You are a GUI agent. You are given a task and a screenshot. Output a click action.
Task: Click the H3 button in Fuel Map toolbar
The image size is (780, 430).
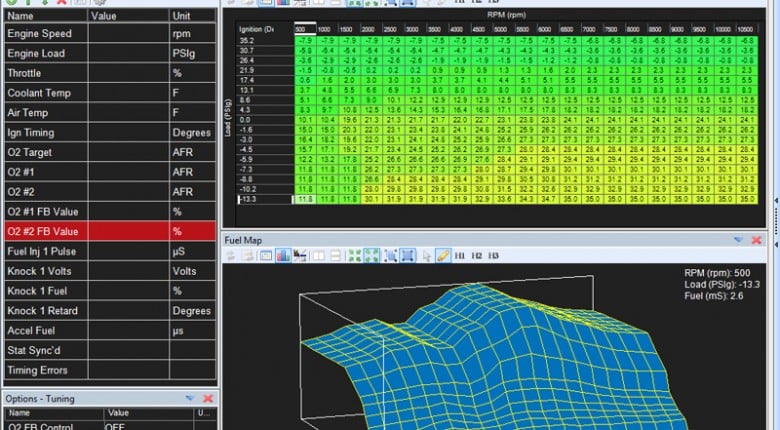[493, 256]
